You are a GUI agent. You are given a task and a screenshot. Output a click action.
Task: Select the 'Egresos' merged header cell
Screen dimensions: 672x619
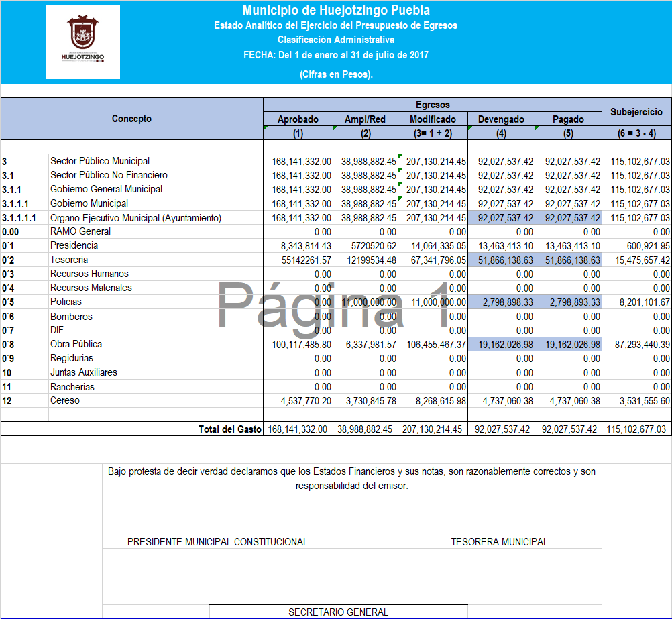click(x=433, y=105)
